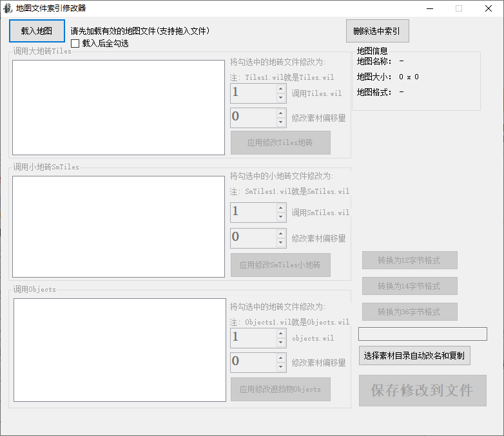Decrease the objects.wil number with down arrow
The width and height of the screenshot is (504, 436).
pos(281,343)
